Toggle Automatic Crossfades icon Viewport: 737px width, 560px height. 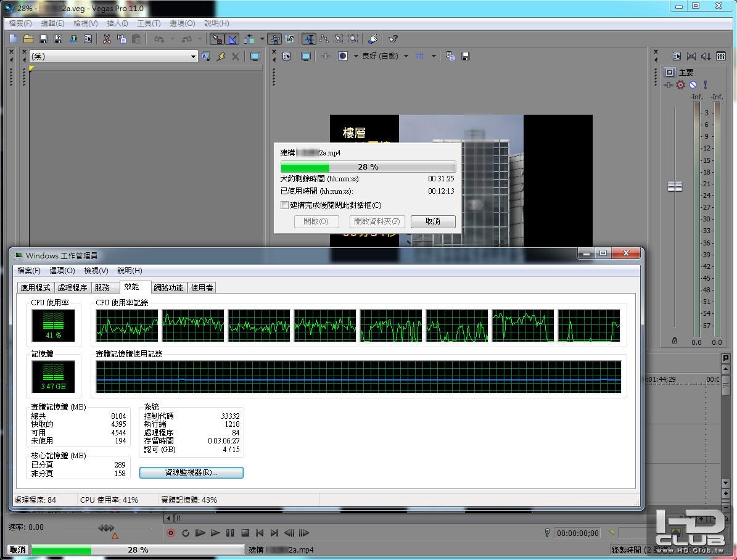click(232, 39)
